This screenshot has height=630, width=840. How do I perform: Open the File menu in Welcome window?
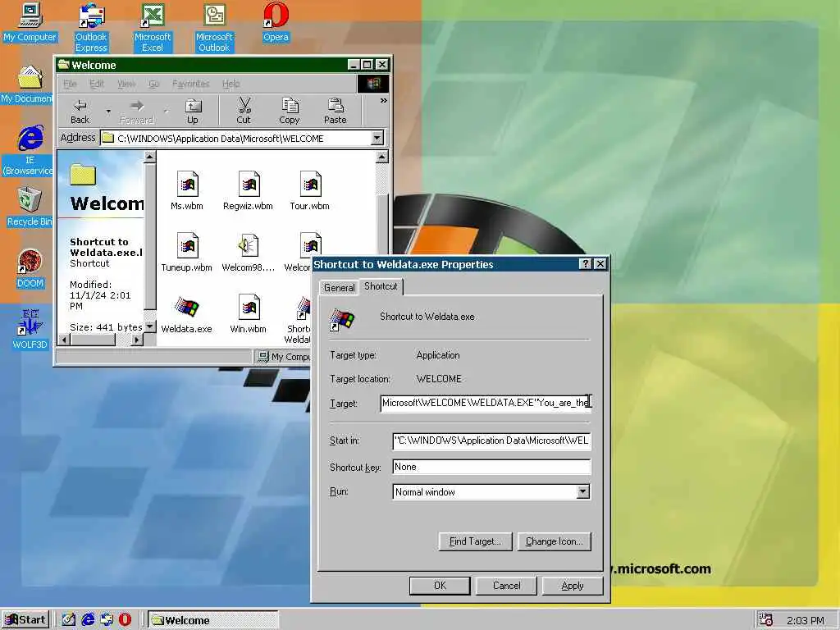70,84
